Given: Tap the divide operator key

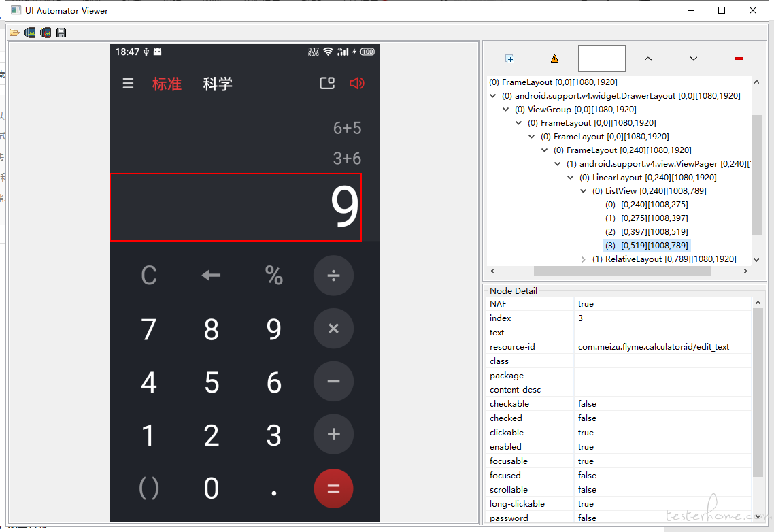Looking at the screenshot, I should (334, 276).
